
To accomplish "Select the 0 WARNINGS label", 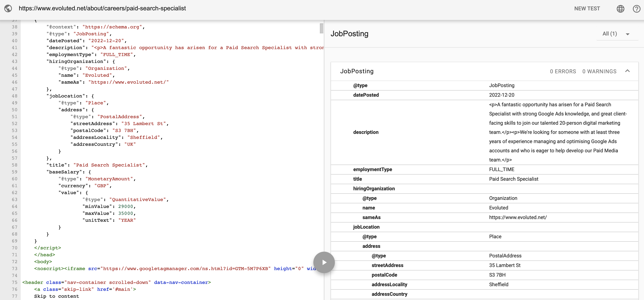I will pos(599,72).
